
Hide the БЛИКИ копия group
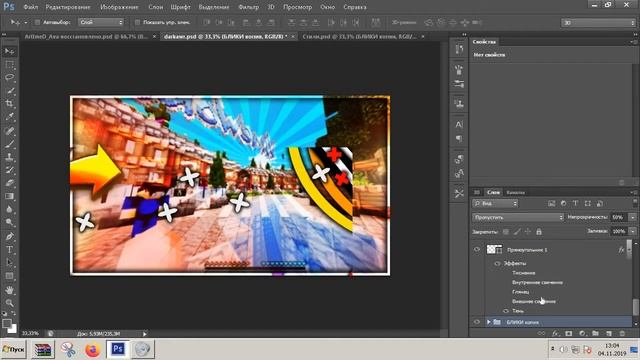pyautogui.click(x=477, y=322)
